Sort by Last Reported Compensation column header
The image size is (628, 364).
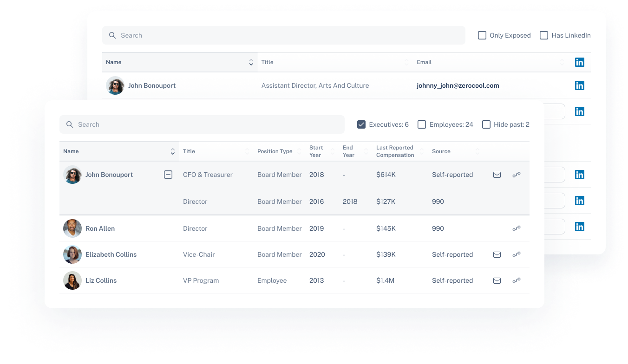(395, 151)
